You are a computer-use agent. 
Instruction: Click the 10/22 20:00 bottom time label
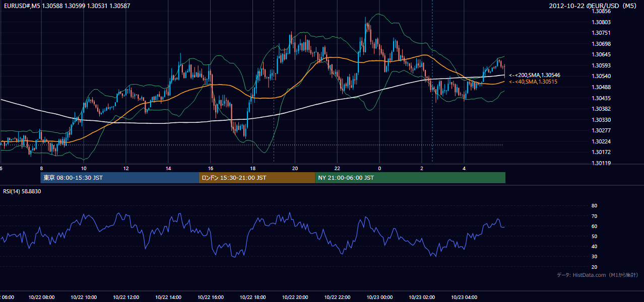click(295, 297)
